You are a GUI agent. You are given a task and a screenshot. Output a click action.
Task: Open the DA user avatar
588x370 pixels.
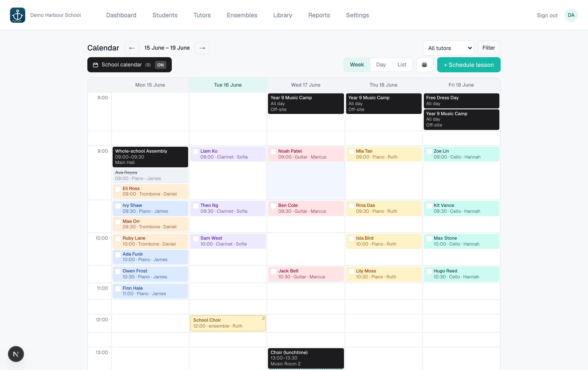571,15
